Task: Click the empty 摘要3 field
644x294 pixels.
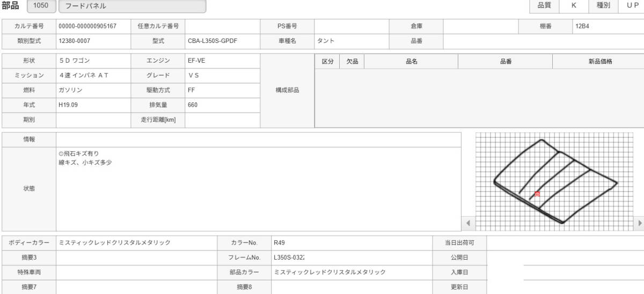Action: 136,258
